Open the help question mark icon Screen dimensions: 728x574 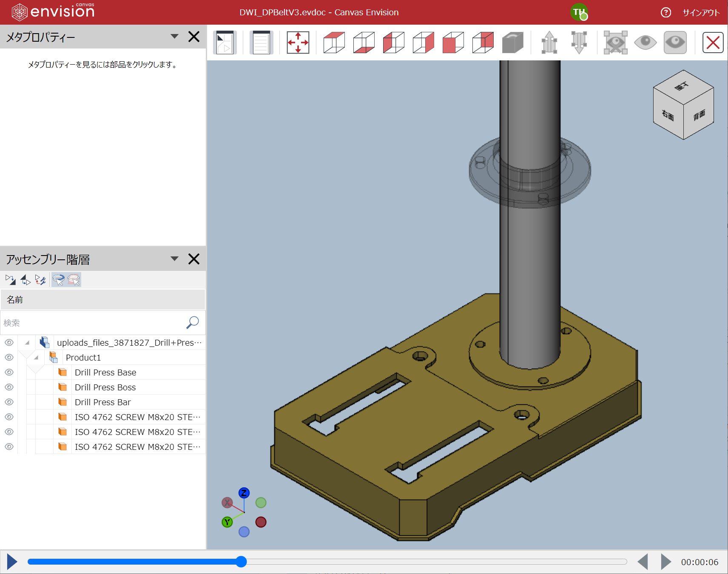(x=665, y=12)
